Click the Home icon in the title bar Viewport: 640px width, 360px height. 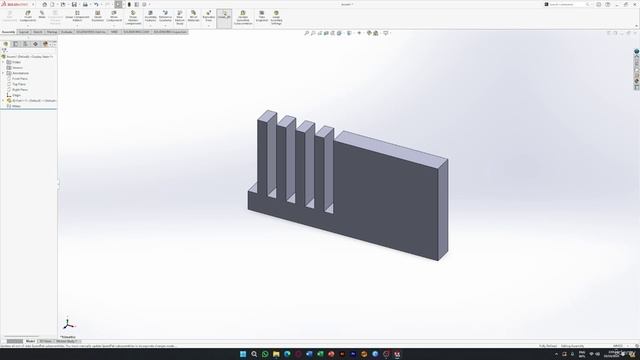coord(44,4)
